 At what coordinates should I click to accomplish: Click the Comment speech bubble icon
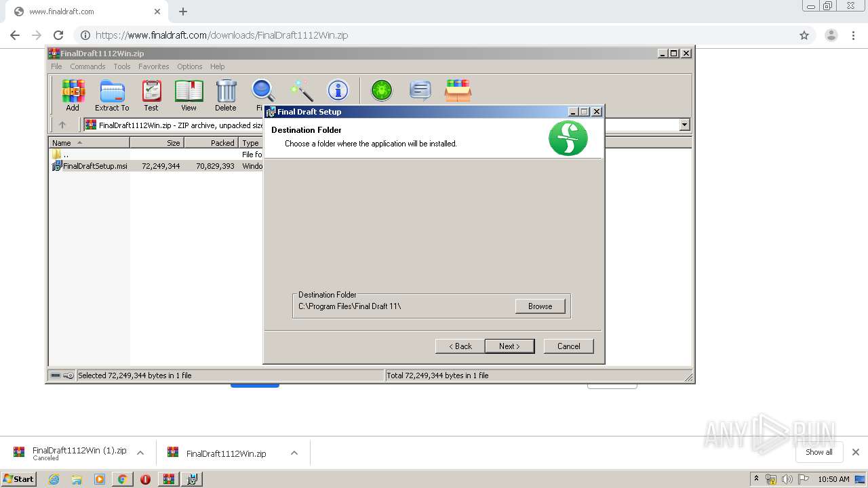tap(420, 90)
